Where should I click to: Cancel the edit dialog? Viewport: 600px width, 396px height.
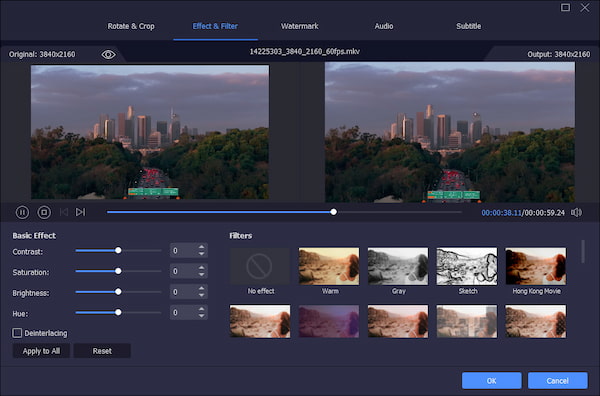pos(558,381)
